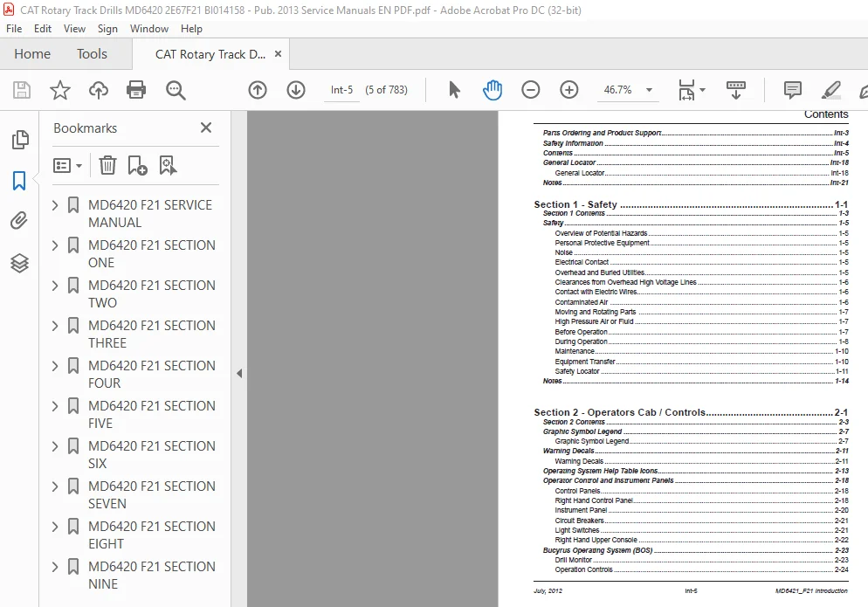Switch to the Home tab
The height and width of the screenshot is (607, 868).
pyautogui.click(x=32, y=54)
